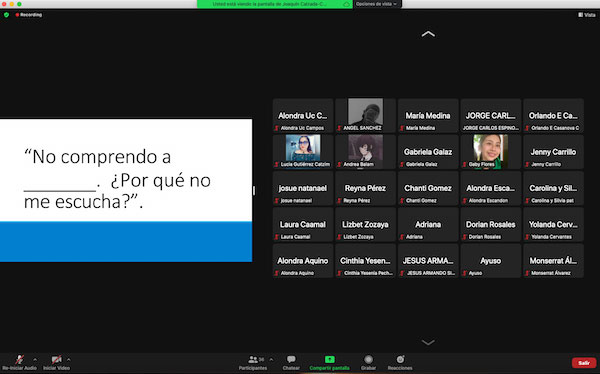The image size is (600, 374).
Task: Open video options arrow beside Iniciar Video
Action: tap(68, 359)
